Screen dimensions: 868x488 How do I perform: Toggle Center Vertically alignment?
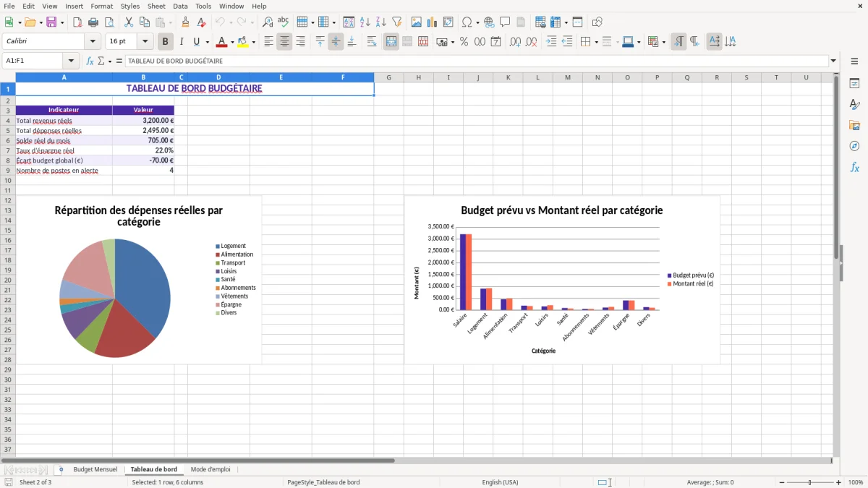[x=336, y=42]
